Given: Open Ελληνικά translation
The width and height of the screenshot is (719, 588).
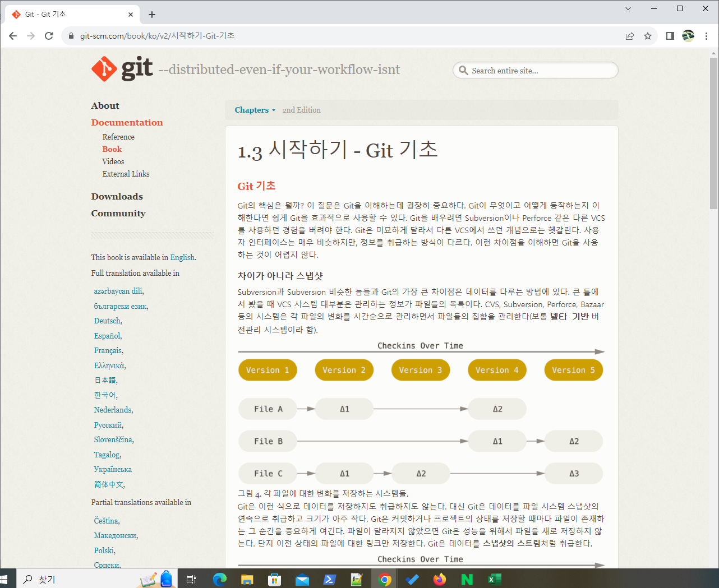Looking at the screenshot, I should 109,365.
